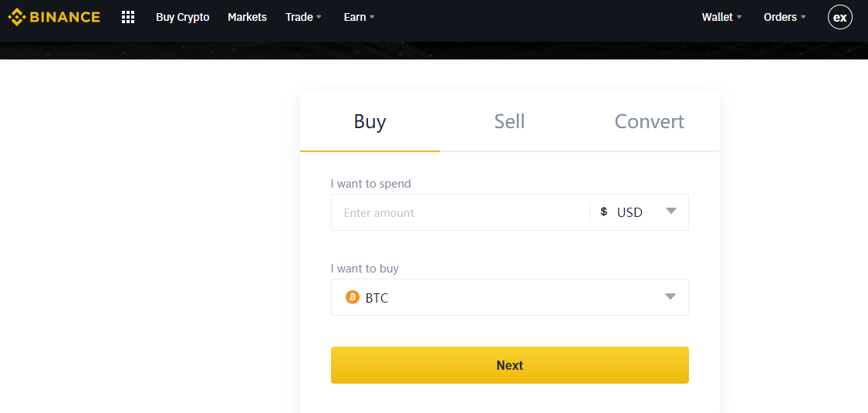The width and height of the screenshot is (868, 413).
Task: Click the dollar sign currency icon
Action: point(604,212)
